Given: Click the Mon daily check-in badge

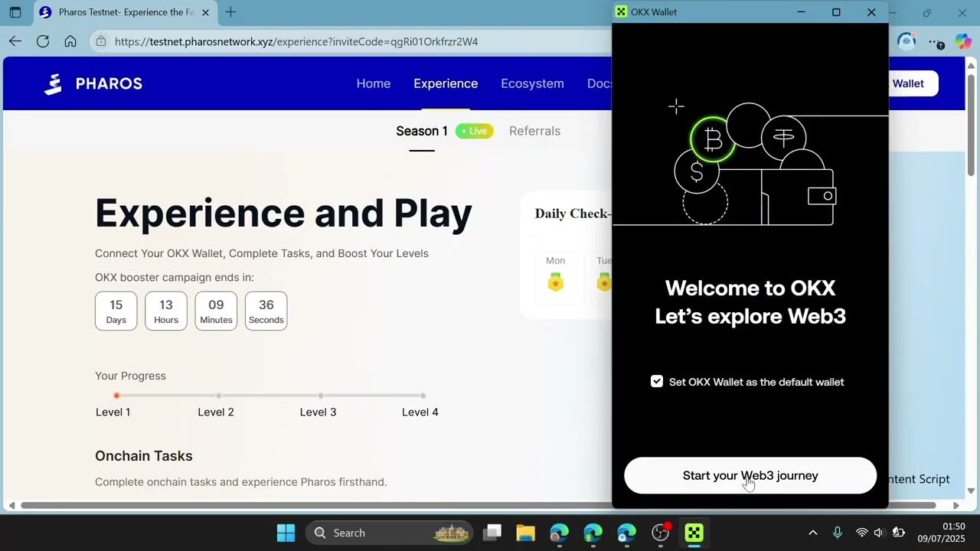Looking at the screenshot, I should (555, 281).
